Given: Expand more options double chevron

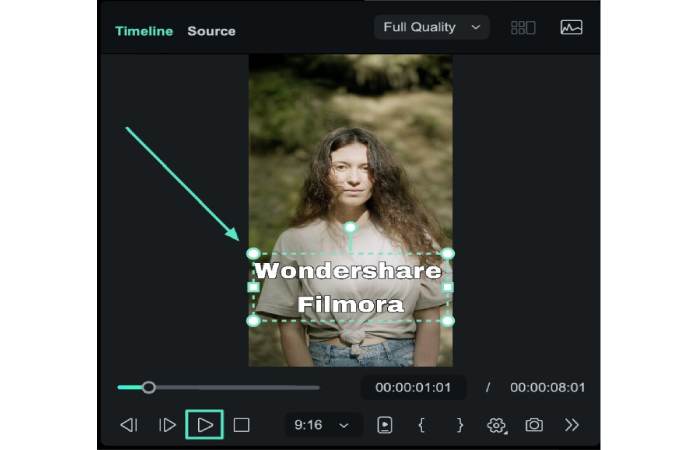Looking at the screenshot, I should [571, 425].
